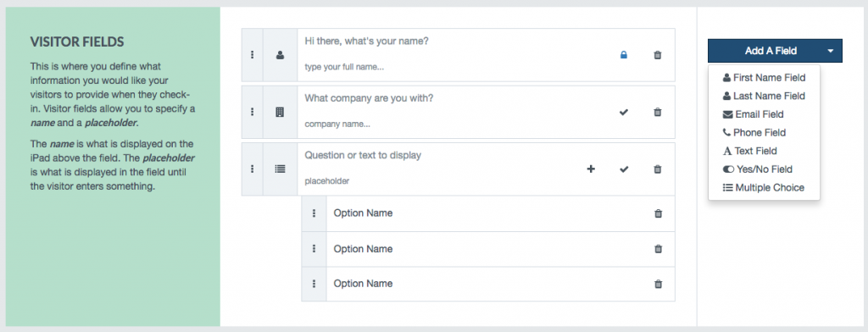This screenshot has width=868, height=332.
Task: Click the VISITOR FIELDS heading
Action: pyautogui.click(x=77, y=42)
